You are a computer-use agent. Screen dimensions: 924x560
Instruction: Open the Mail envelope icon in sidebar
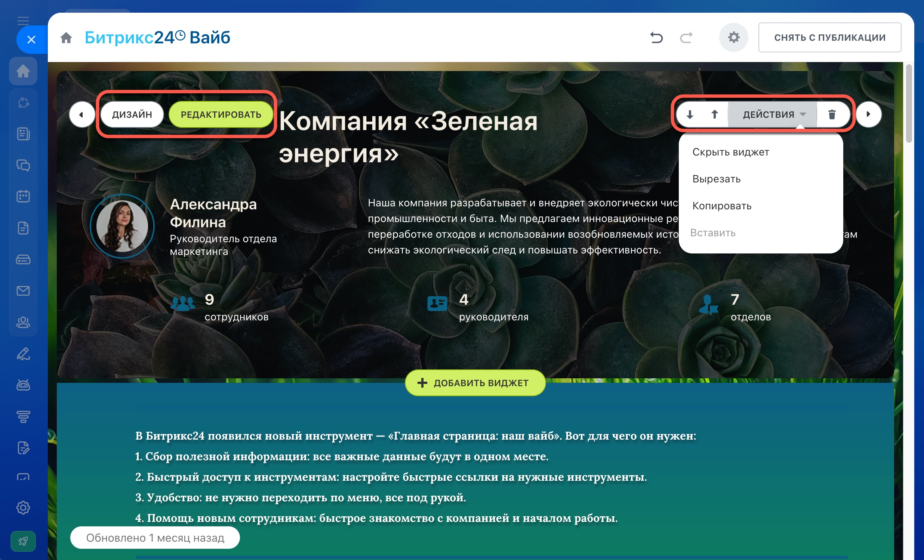pos(23,291)
